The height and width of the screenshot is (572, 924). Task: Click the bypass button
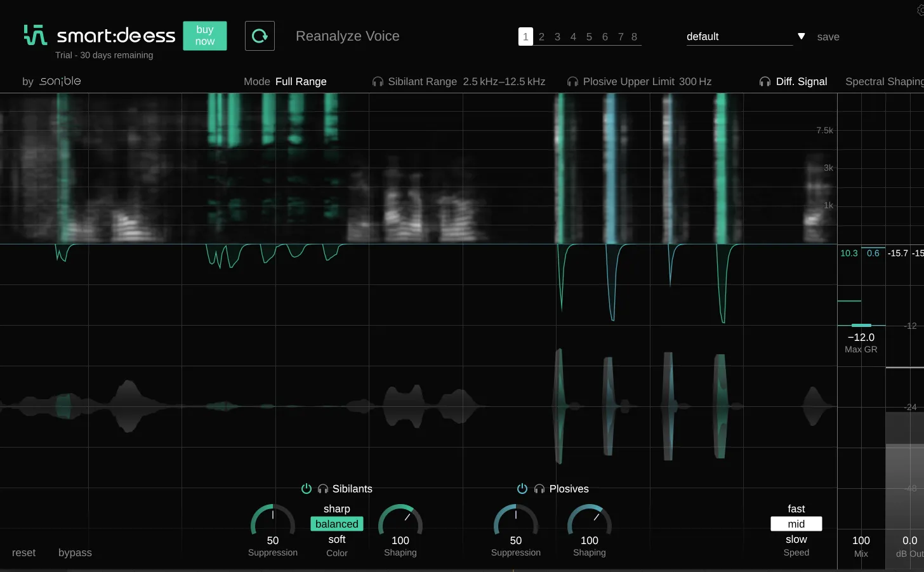point(75,553)
